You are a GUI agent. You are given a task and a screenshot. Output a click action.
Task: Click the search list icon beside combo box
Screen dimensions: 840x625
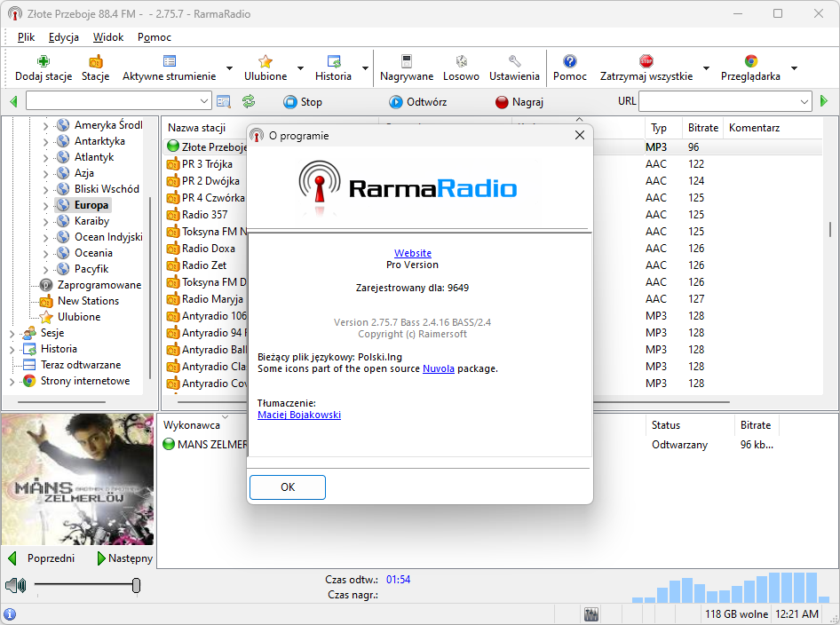point(224,101)
